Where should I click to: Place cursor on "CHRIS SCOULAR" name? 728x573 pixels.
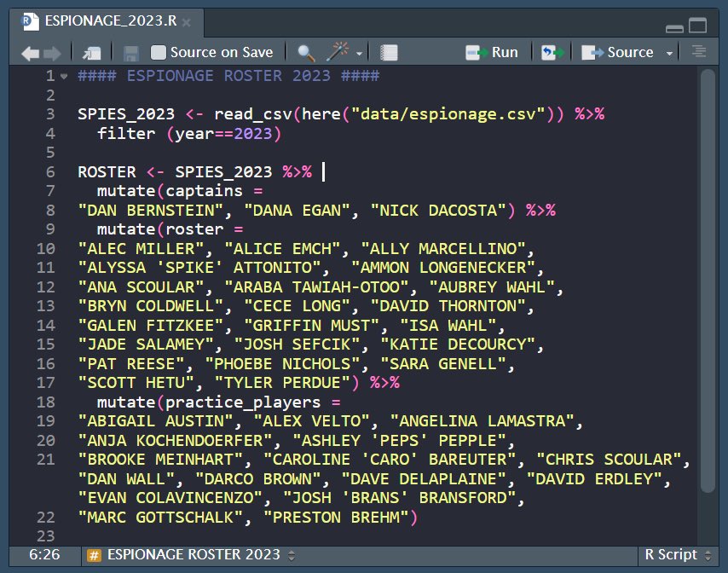tap(609, 460)
